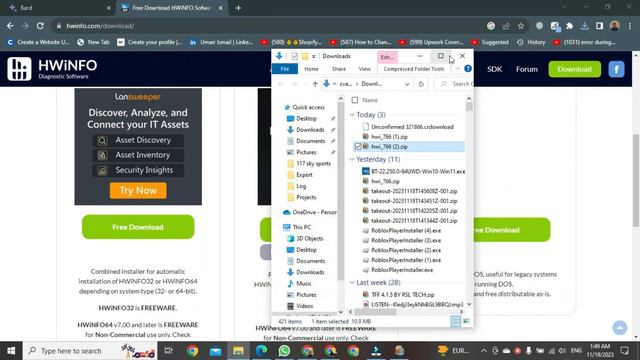Click the green Download button in header
640x360 pixels.
[x=574, y=69]
